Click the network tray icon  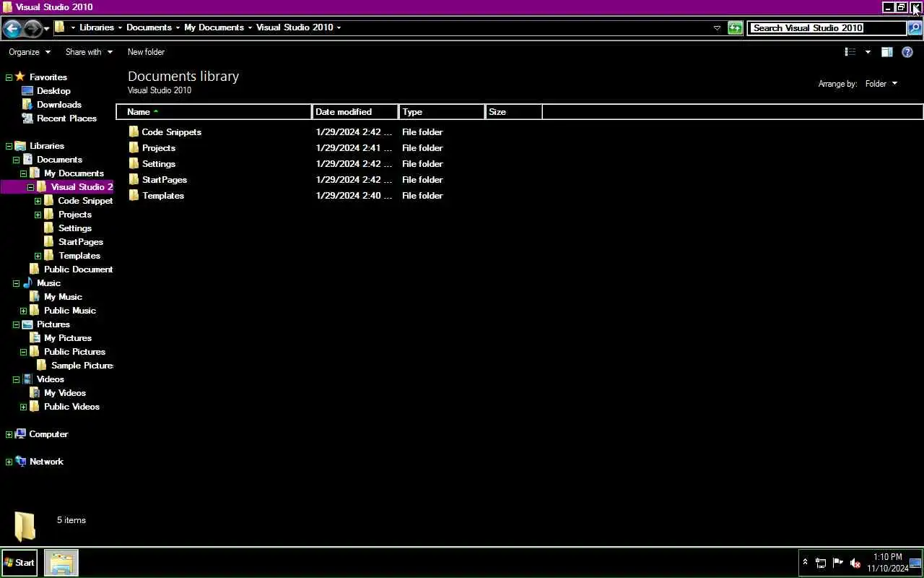tap(821, 563)
